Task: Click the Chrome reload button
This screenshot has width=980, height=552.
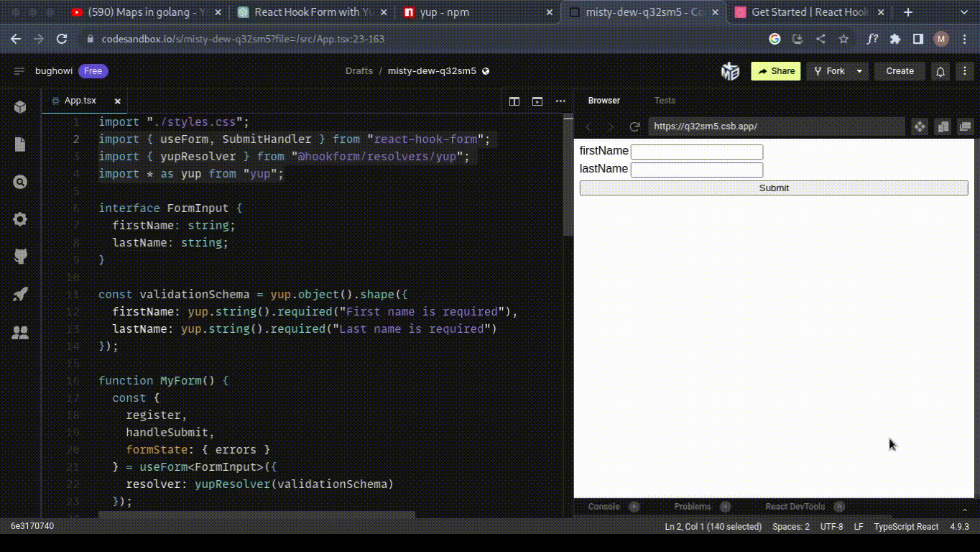Action: (62, 40)
